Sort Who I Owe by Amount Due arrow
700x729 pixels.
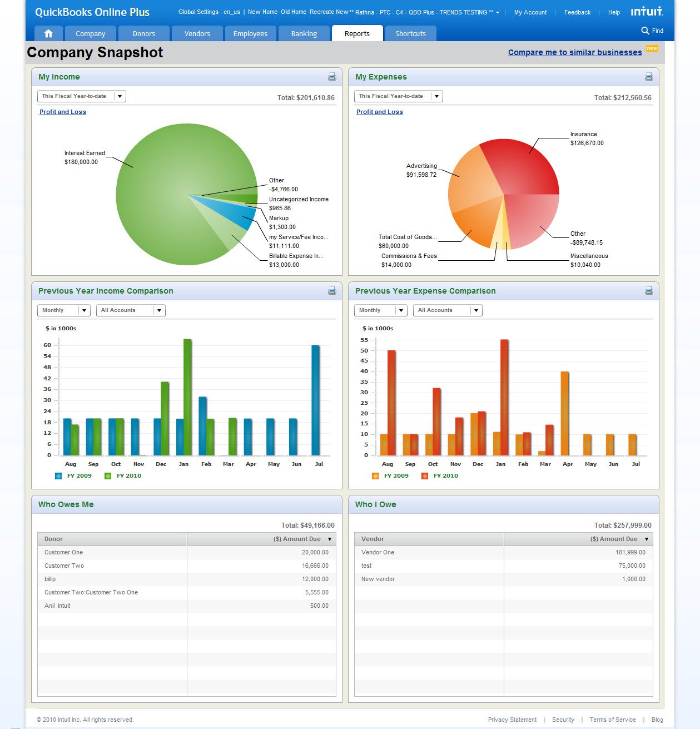coord(647,539)
